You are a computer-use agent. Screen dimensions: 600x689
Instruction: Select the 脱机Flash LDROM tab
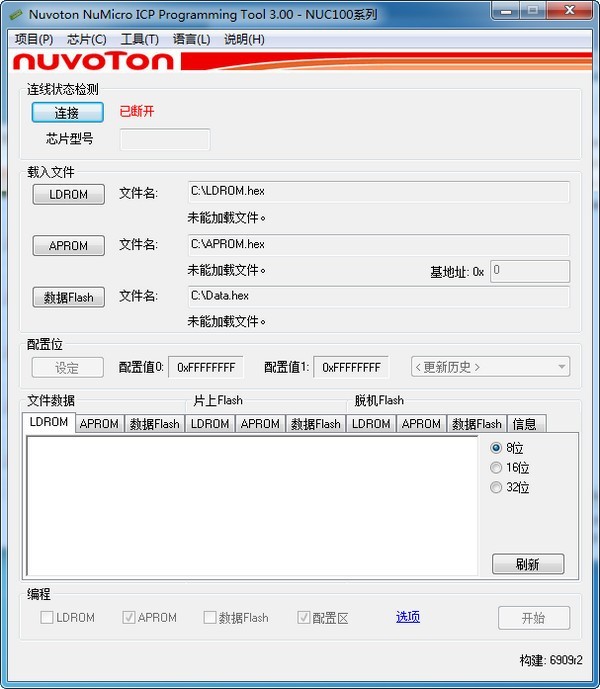click(371, 424)
